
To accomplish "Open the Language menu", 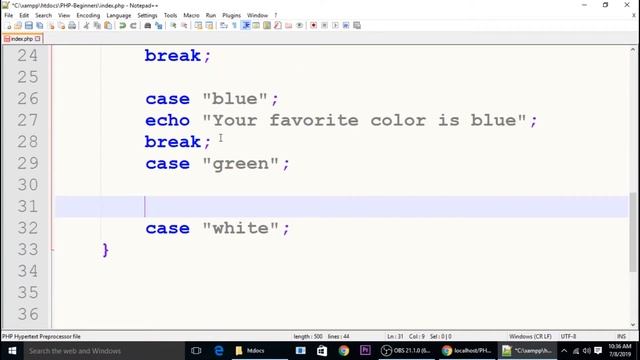I will pyautogui.click(x=119, y=16).
